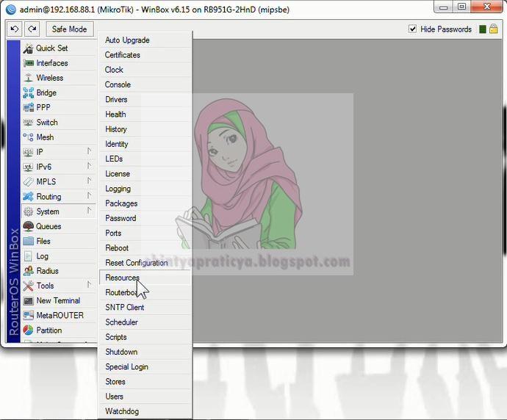Uncheck Hide Passwords checkbox
The width and height of the screenshot is (507, 420).
coord(412,29)
